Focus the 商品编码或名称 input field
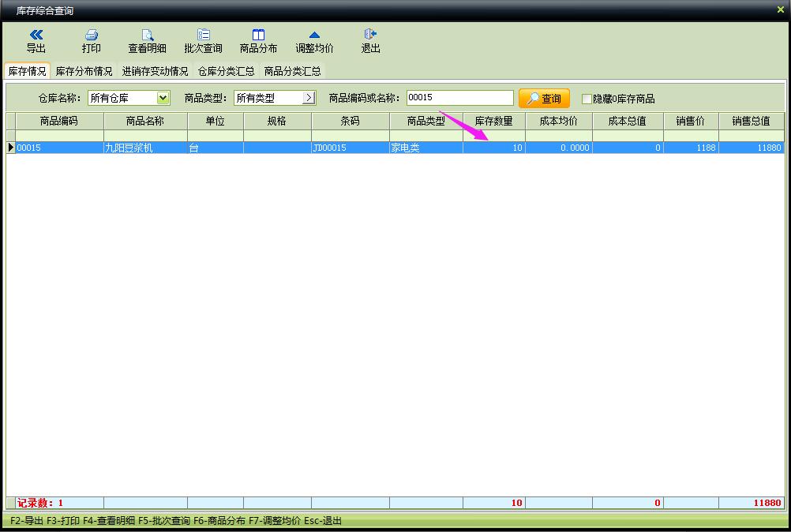The height and width of the screenshot is (532, 791). pyautogui.click(x=460, y=98)
